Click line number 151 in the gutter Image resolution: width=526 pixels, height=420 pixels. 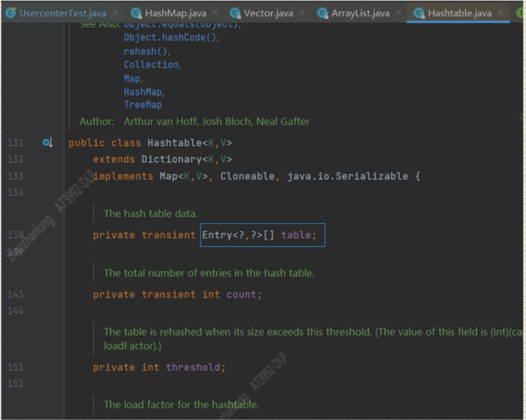pyautogui.click(x=15, y=367)
